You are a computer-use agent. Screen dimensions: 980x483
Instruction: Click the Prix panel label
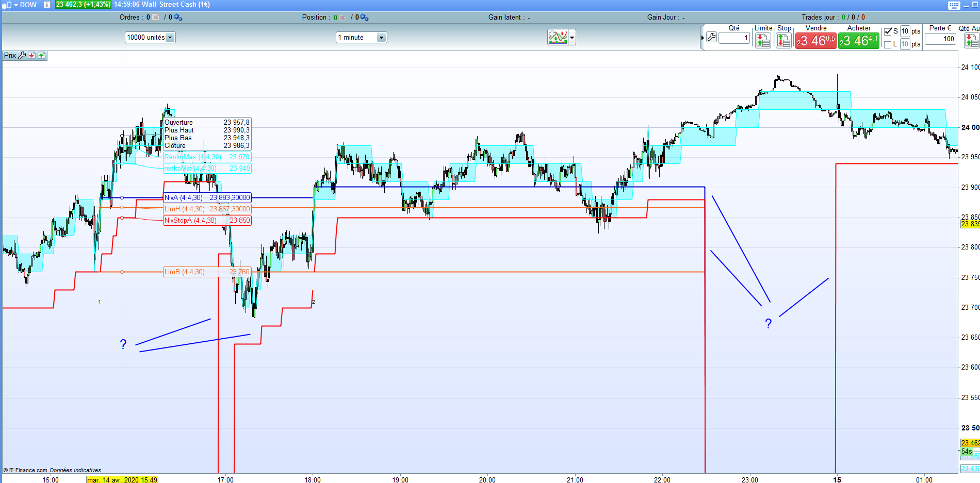point(10,55)
